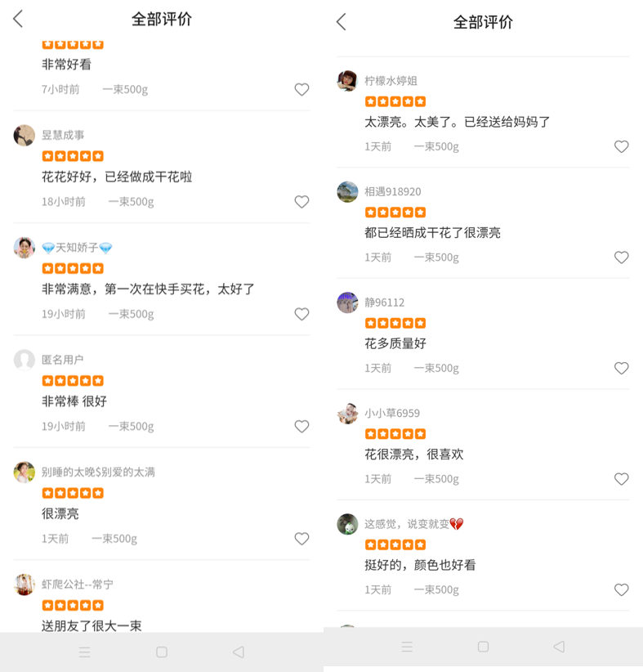Like the 天知娇子 review with the heart
Image resolution: width=643 pixels, height=672 pixels.
(301, 314)
